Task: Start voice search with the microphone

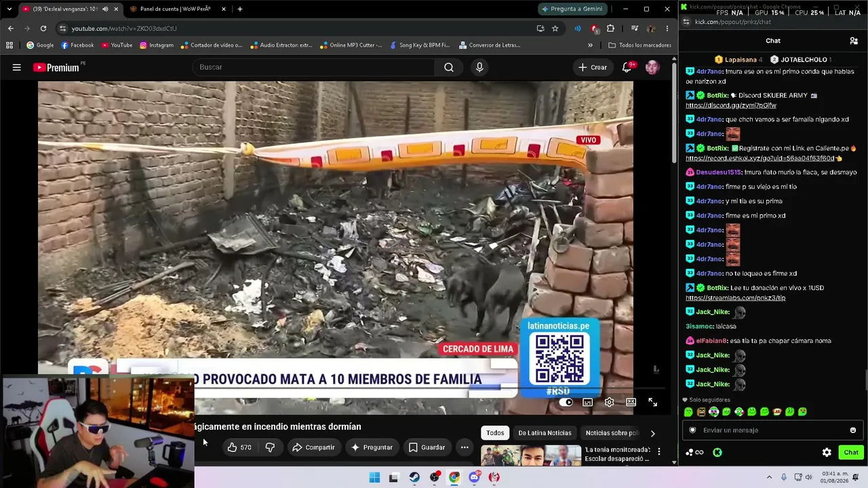Action: (x=479, y=67)
